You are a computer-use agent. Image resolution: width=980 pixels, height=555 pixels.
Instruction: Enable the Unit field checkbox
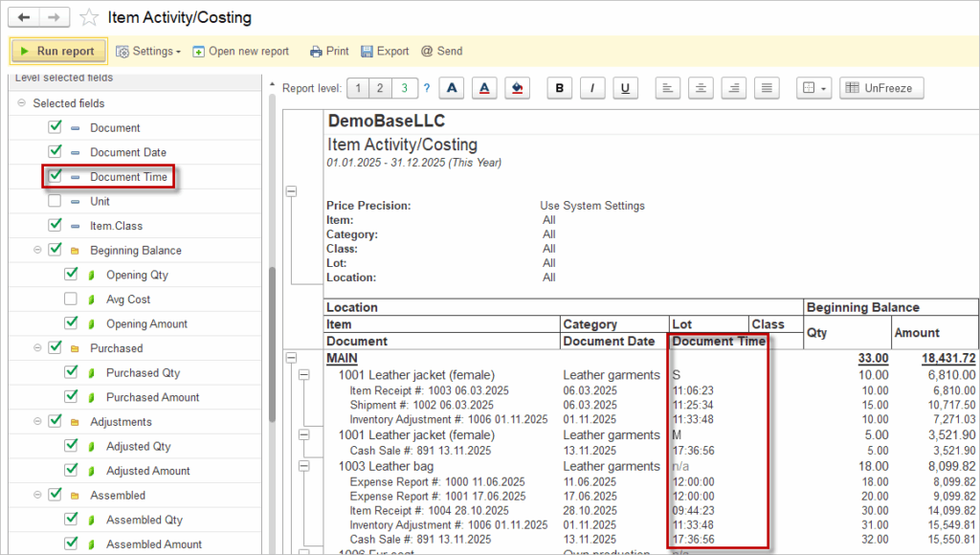55,201
